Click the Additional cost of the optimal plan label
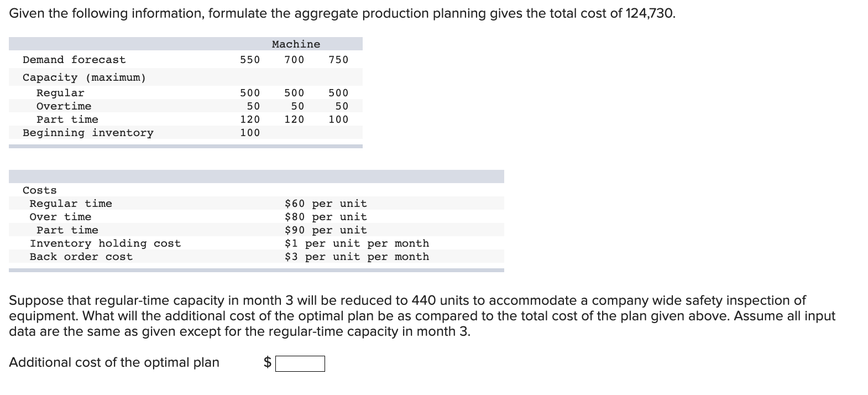Viewport: 868px width, 395px height. [114, 362]
